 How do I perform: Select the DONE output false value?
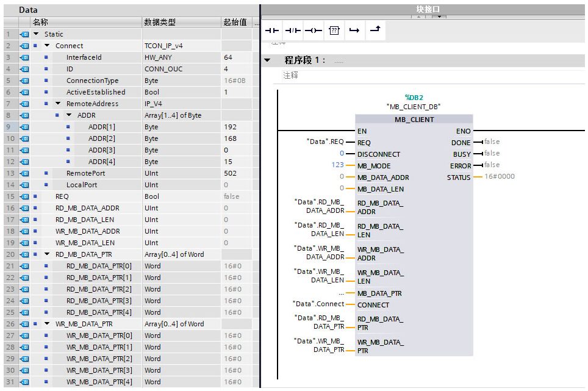(x=492, y=142)
